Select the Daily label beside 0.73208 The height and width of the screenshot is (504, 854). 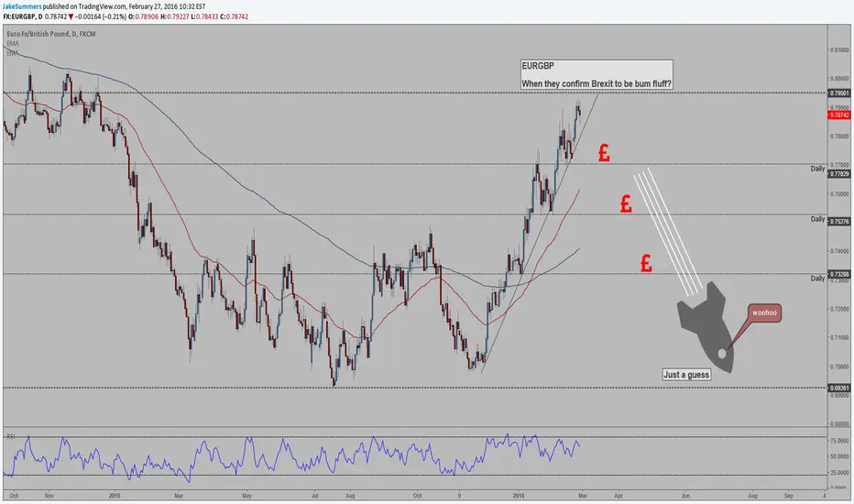(817, 279)
